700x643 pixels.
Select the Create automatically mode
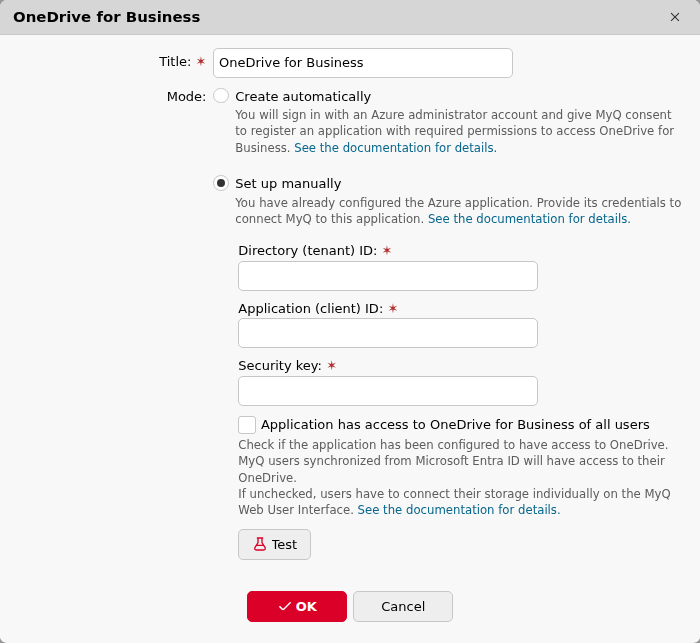pos(221,96)
